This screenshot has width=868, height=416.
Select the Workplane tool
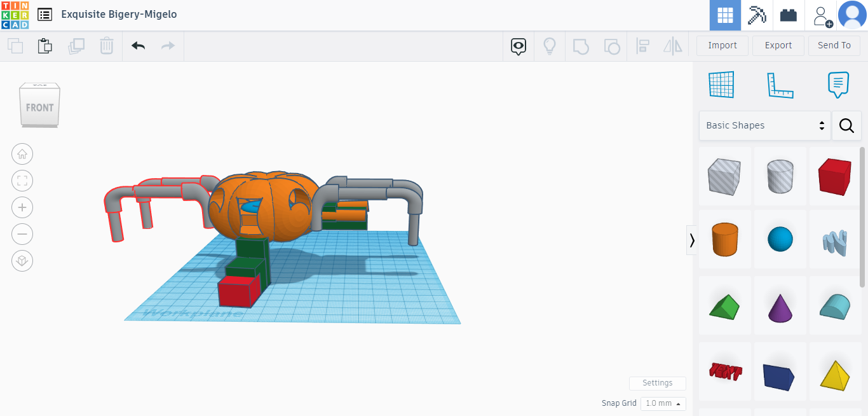point(721,84)
